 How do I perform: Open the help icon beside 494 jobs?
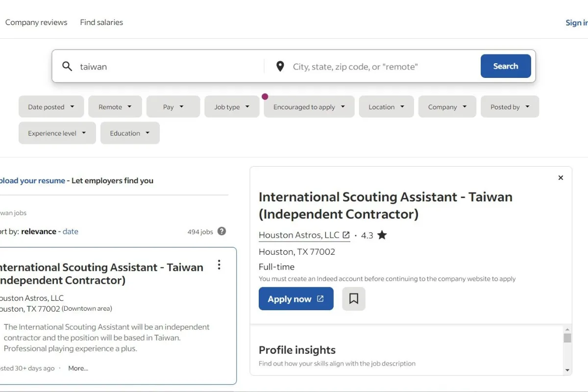point(222,231)
